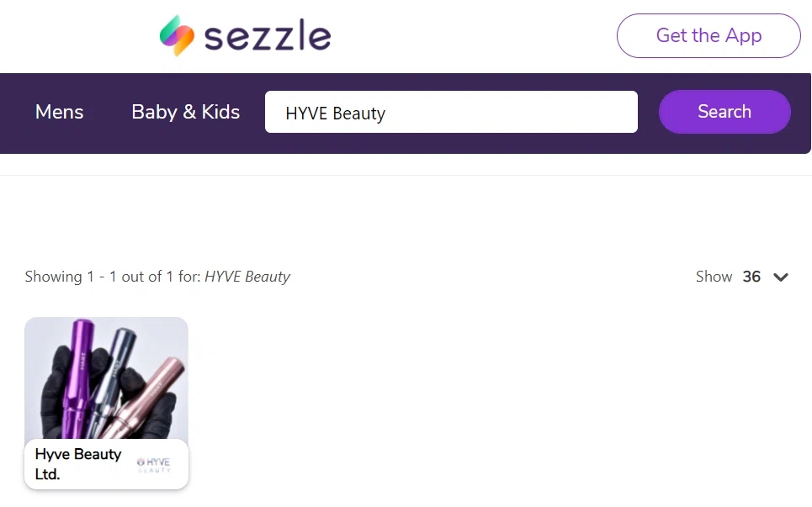Open the Mens category

59,112
